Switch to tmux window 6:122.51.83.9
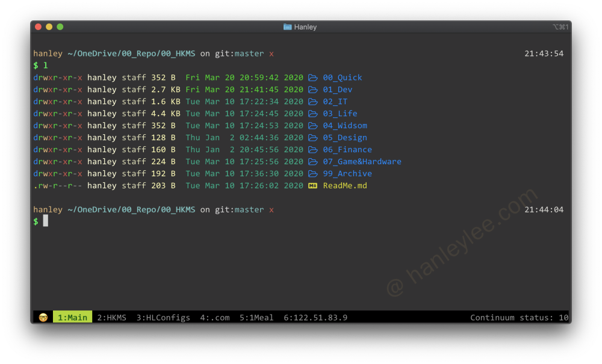Image resolution: width=602 pixels, height=364 pixels. pyautogui.click(x=315, y=318)
